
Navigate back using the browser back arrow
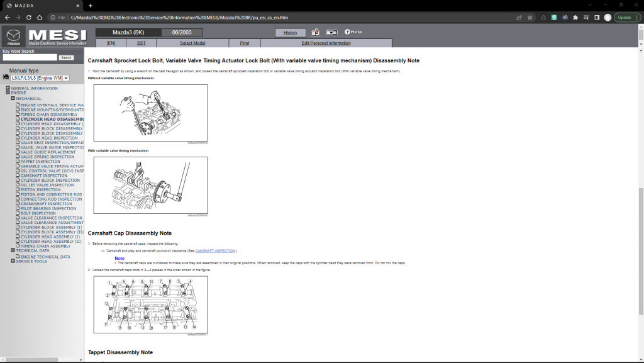click(8, 18)
